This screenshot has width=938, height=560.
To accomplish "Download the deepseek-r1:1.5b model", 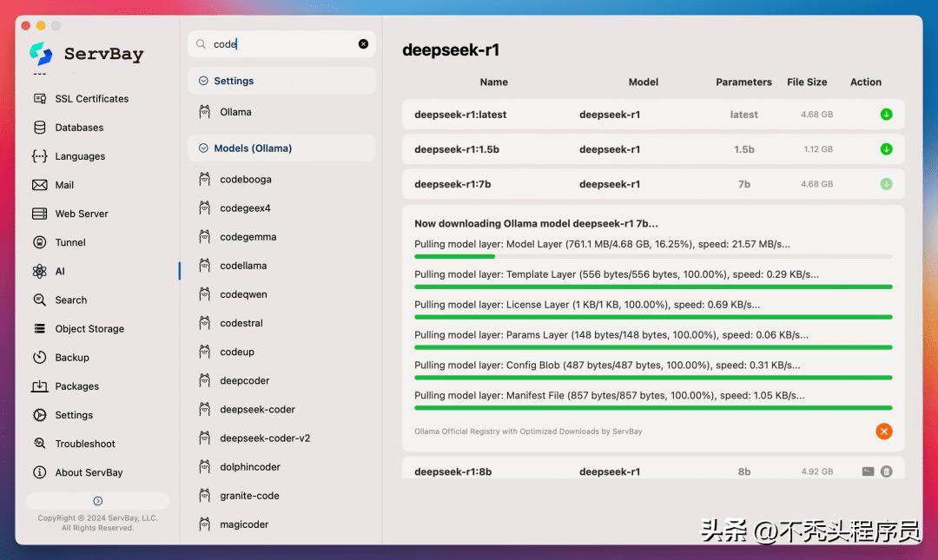I will click(x=886, y=148).
